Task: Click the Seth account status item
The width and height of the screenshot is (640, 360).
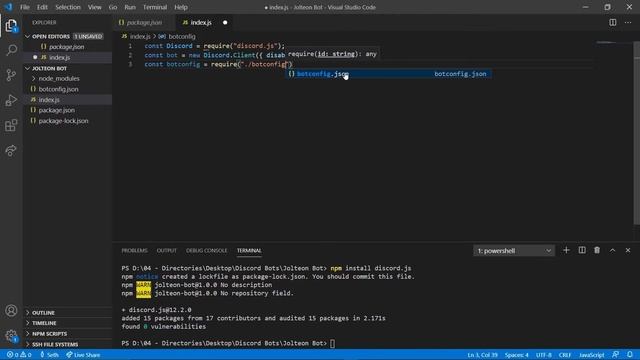Action: [49, 355]
